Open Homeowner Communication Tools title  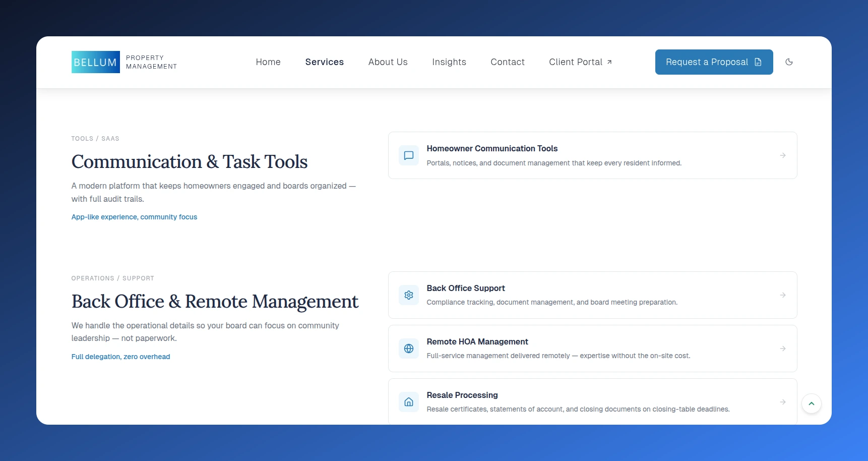[492, 148]
